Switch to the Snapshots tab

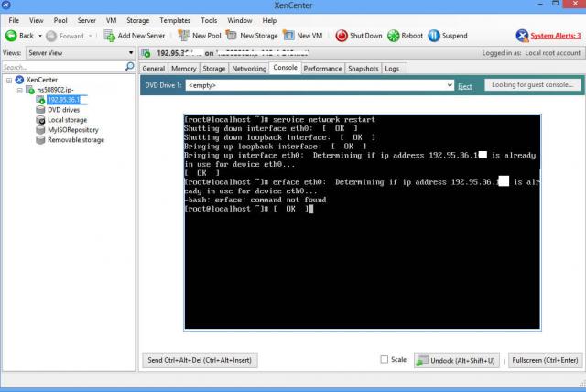pyautogui.click(x=364, y=69)
